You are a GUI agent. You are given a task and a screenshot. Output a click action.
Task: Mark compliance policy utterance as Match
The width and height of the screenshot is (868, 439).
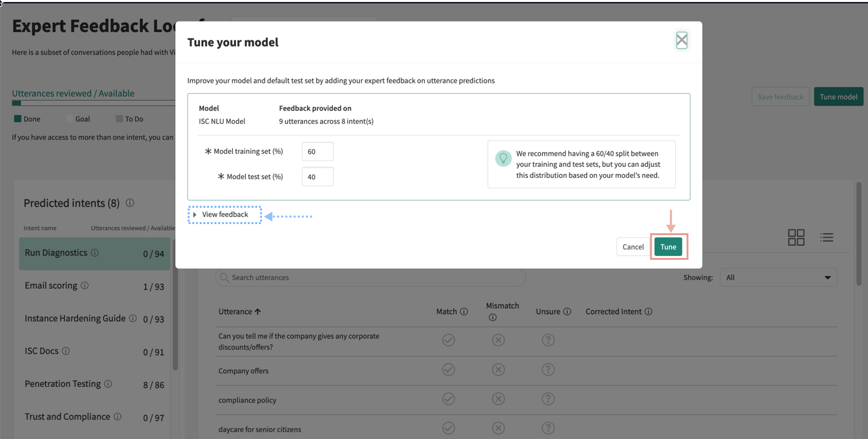coord(448,399)
